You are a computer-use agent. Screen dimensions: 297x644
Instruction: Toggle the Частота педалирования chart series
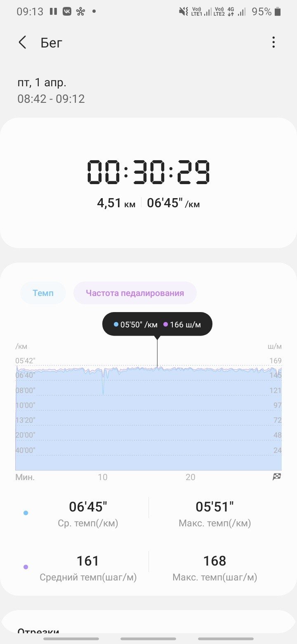point(135,293)
